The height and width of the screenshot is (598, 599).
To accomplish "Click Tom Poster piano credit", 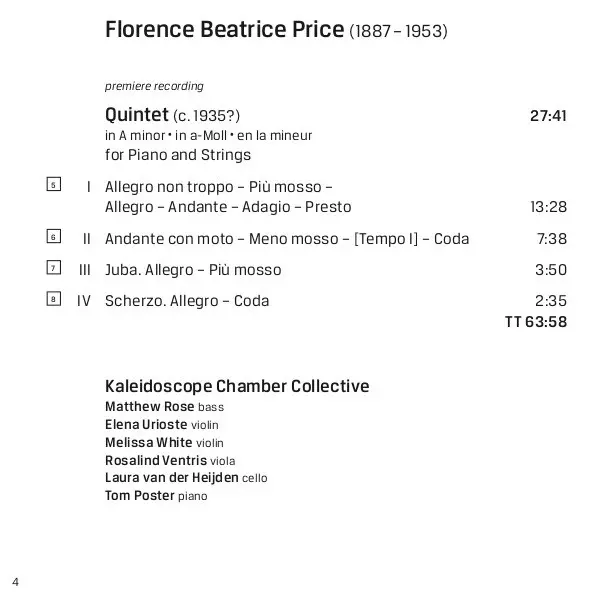I will (x=156, y=496).
